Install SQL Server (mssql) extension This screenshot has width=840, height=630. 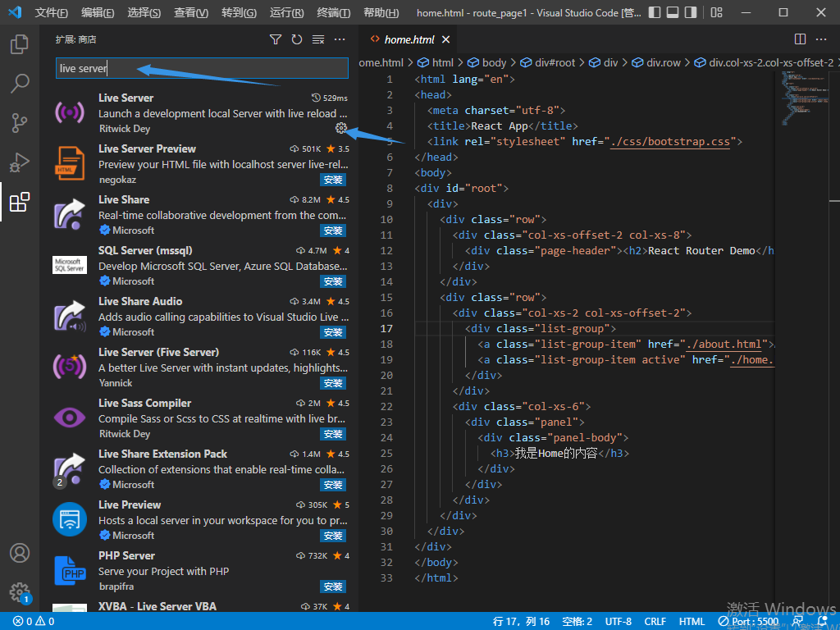pyautogui.click(x=333, y=281)
